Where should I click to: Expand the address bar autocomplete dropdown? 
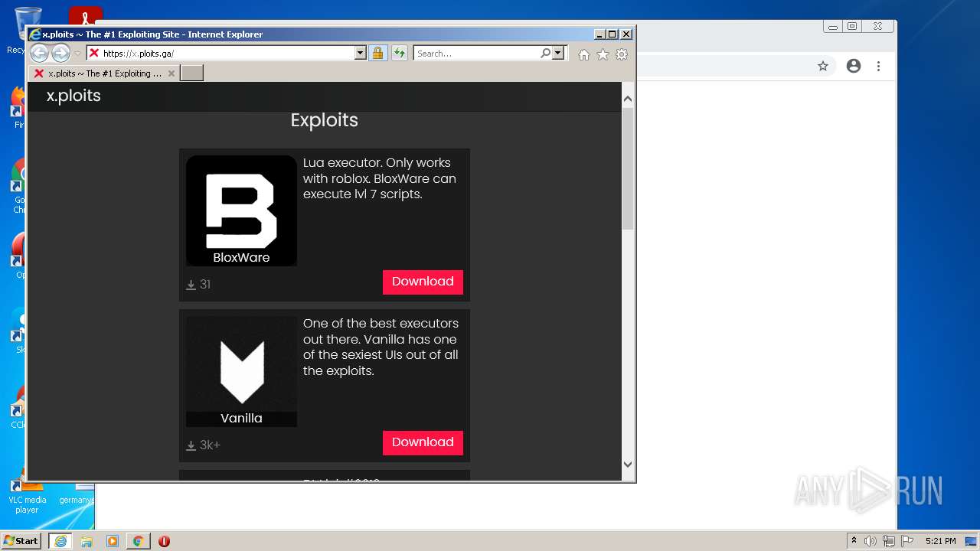tap(361, 54)
